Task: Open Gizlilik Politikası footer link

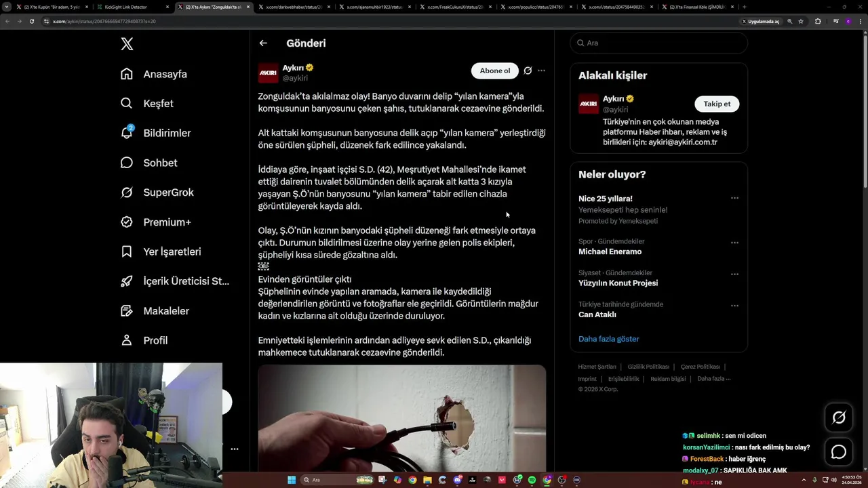Action: (x=648, y=367)
